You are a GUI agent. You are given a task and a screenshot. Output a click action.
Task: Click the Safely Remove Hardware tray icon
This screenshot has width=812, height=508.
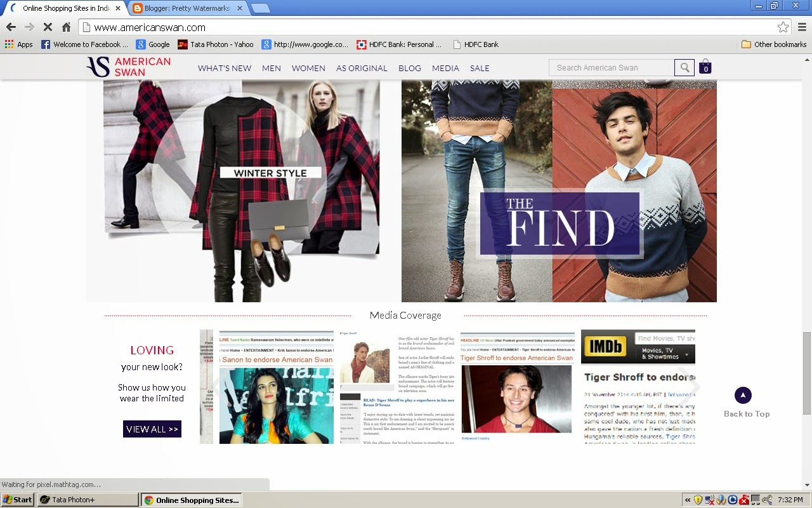point(721,500)
